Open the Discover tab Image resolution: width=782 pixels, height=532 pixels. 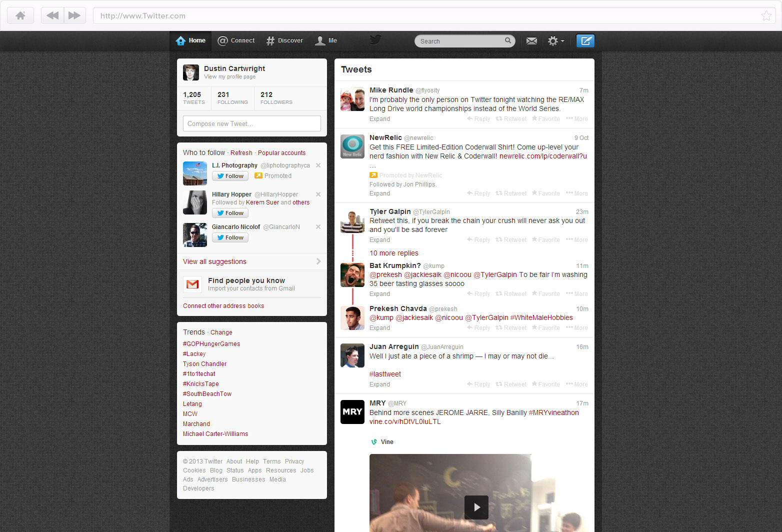coord(284,40)
